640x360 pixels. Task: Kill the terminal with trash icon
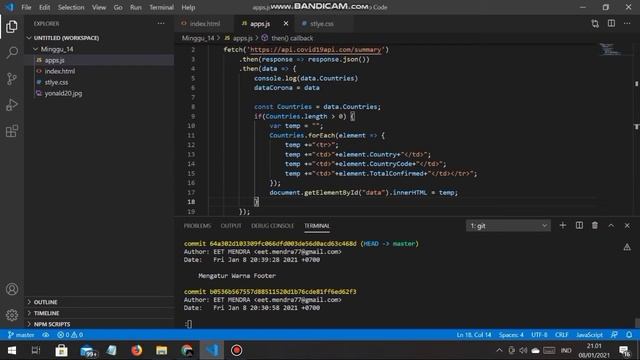tap(595, 225)
